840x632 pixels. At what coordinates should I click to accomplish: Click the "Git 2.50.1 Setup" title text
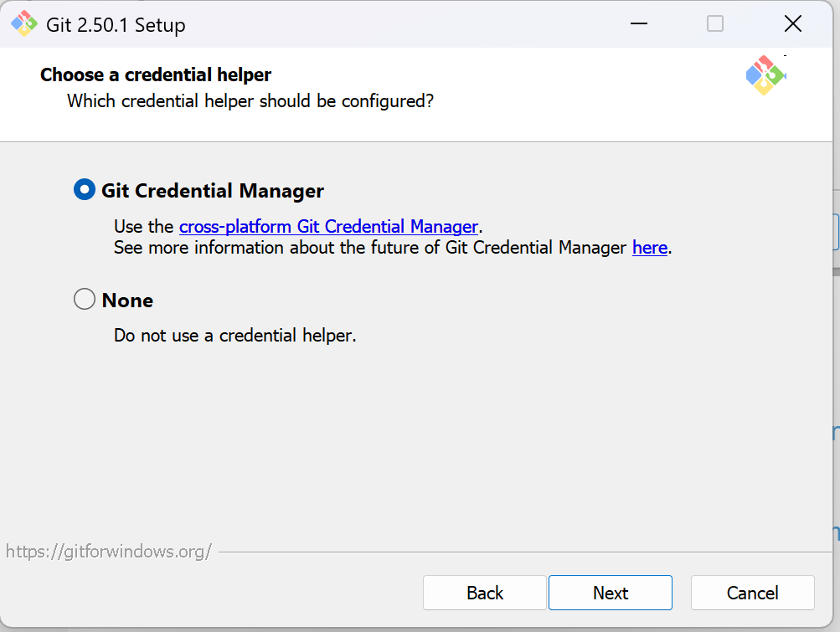[x=116, y=24]
